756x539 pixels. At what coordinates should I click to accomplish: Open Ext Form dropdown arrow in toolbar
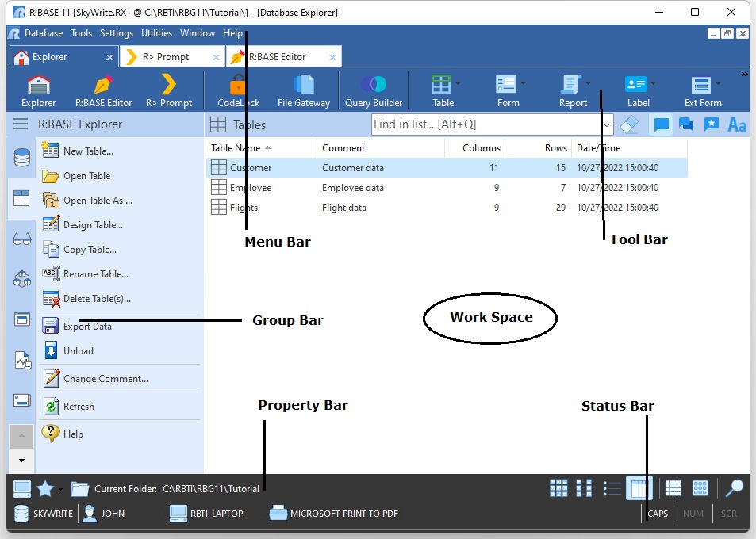[719, 84]
